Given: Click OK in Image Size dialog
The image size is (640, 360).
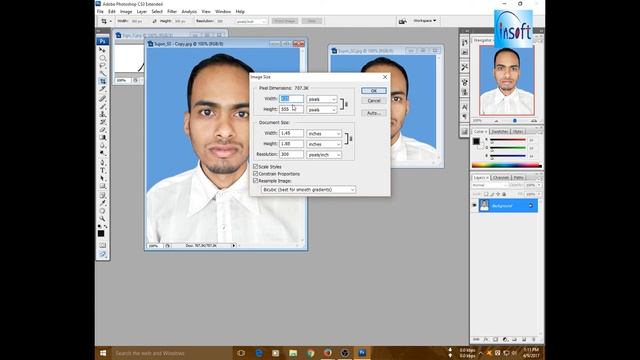Looking at the screenshot, I should pyautogui.click(x=373, y=91).
